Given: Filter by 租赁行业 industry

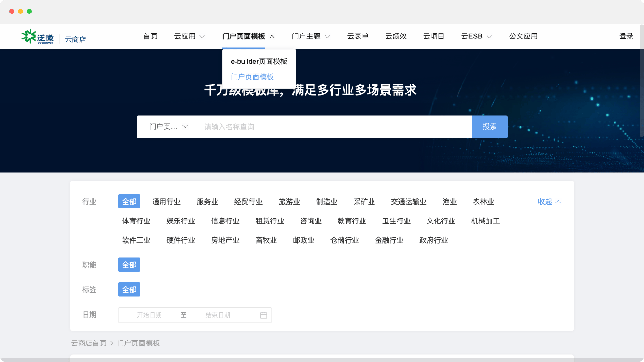Looking at the screenshot, I should pyautogui.click(x=270, y=221).
